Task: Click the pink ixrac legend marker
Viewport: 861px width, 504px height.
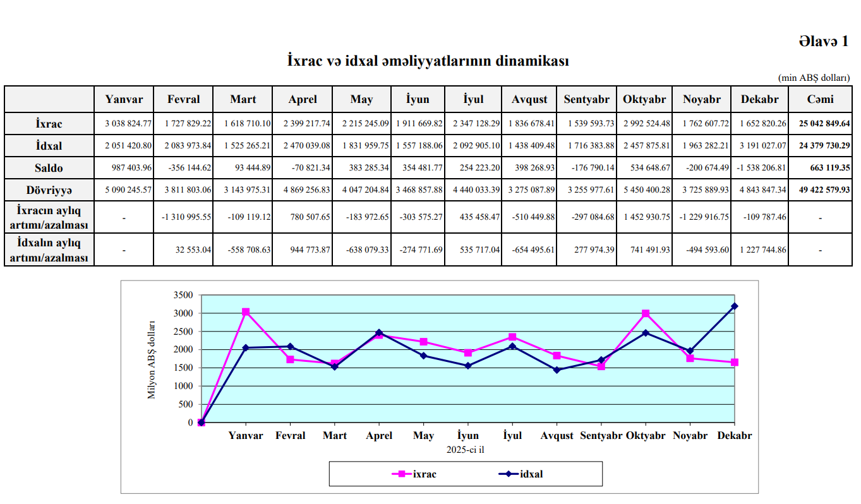Action: pos(400,474)
